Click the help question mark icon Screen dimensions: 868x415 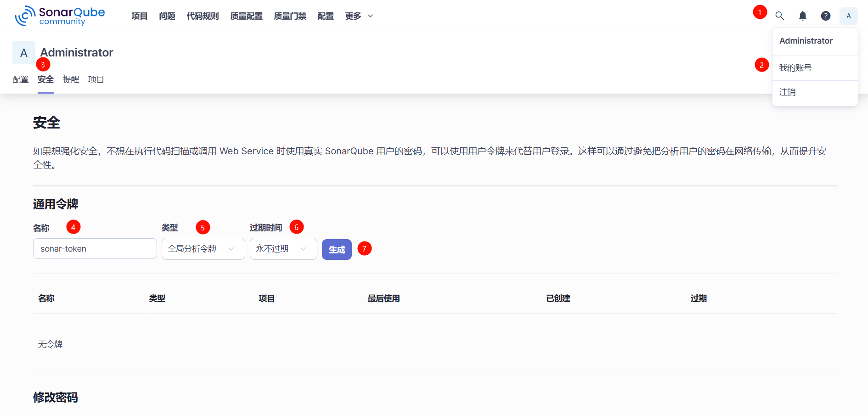click(825, 16)
